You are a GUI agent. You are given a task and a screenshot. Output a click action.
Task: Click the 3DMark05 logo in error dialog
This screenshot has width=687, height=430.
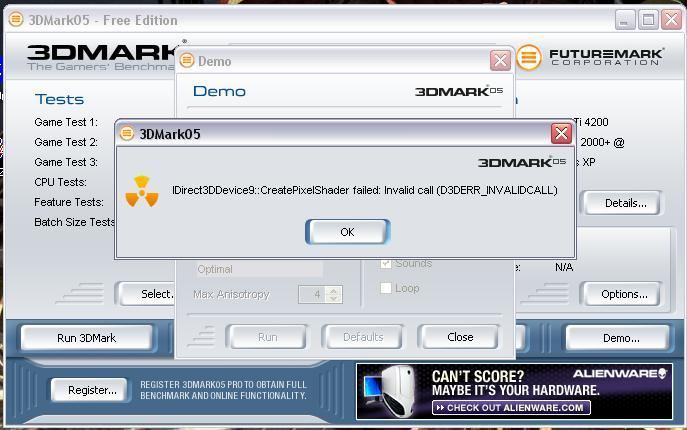[522, 163]
